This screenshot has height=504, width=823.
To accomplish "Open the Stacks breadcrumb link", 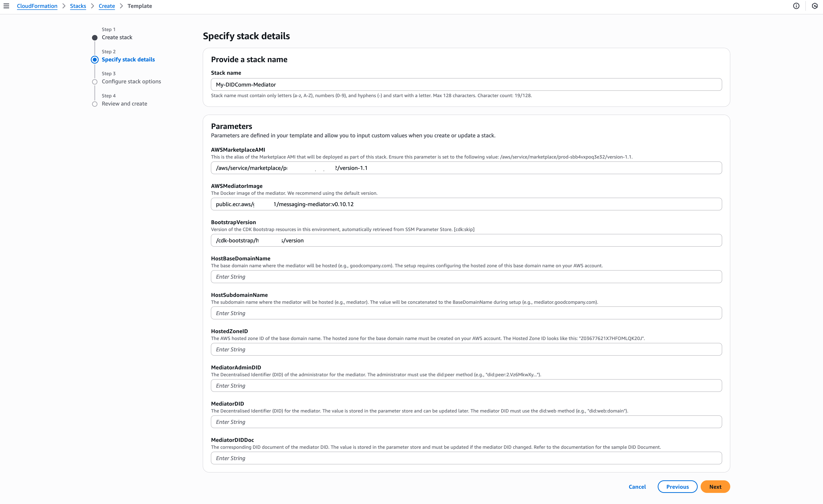I will 78,6.
